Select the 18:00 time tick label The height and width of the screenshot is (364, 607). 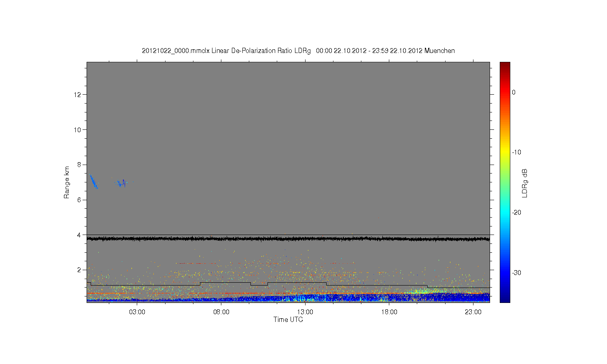[389, 312]
